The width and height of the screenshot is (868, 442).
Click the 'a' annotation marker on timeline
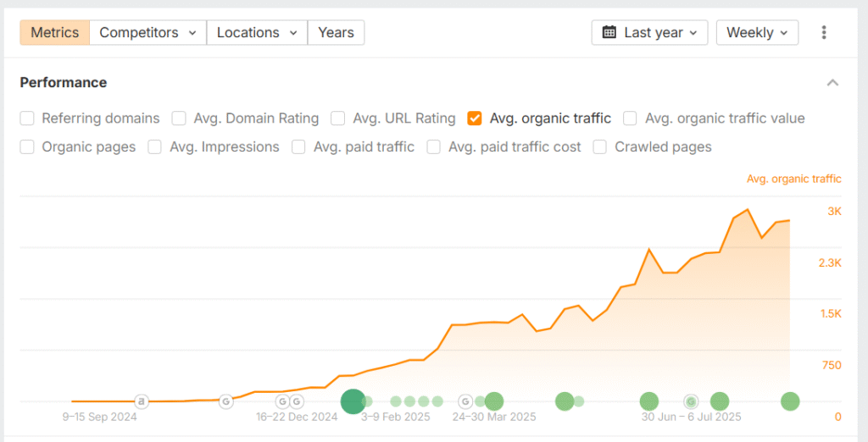click(142, 401)
